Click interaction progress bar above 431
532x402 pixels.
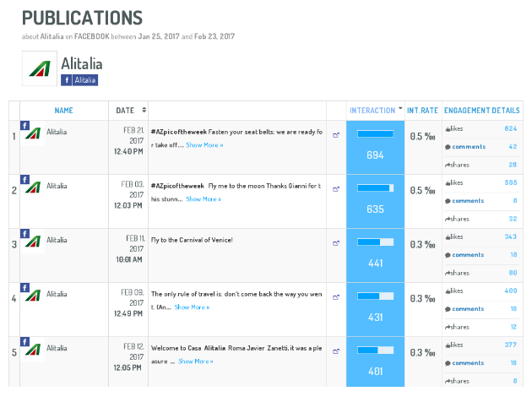tap(375, 296)
